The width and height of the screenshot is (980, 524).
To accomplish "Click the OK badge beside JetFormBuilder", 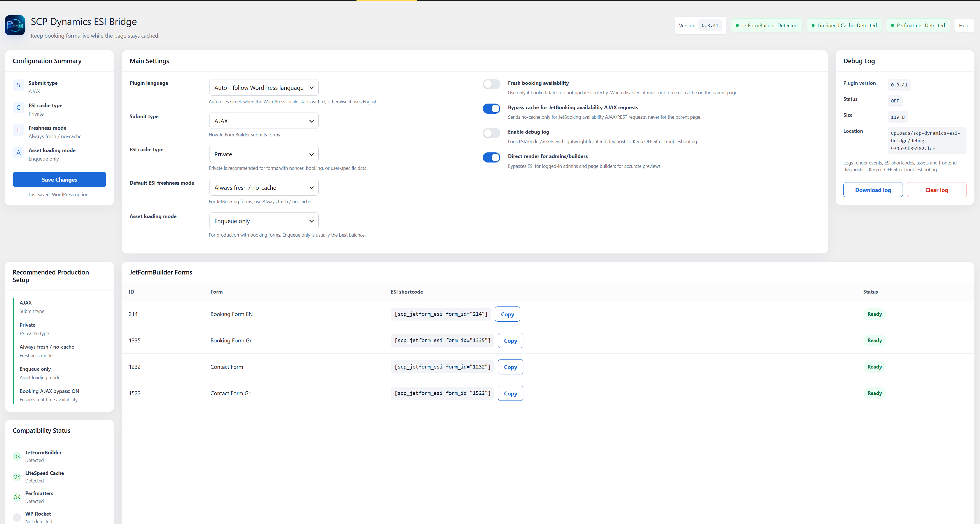I will tap(17, 456).
